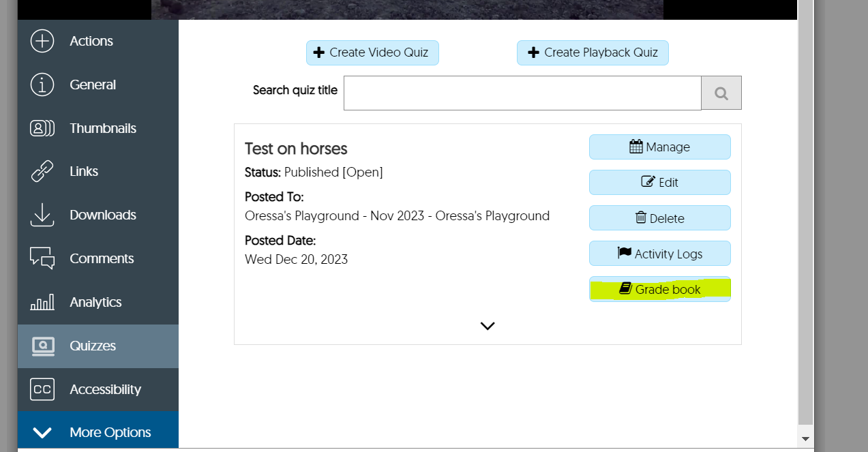The height and width of the screenshot is (452, 868).
Task: Open the Actions menu item
Action: 98,41
